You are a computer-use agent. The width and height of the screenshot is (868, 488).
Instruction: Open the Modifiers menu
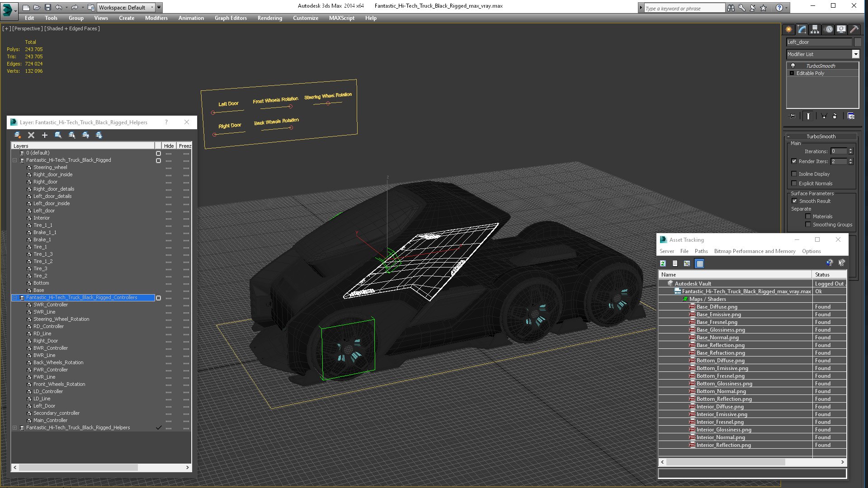click(x=156, y=18)
